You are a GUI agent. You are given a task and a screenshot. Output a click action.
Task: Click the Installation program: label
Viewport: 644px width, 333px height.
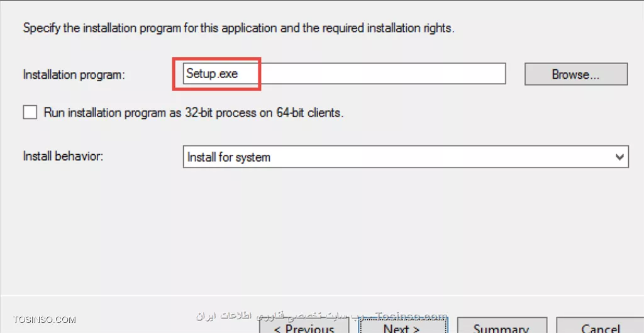pos(74,75)
